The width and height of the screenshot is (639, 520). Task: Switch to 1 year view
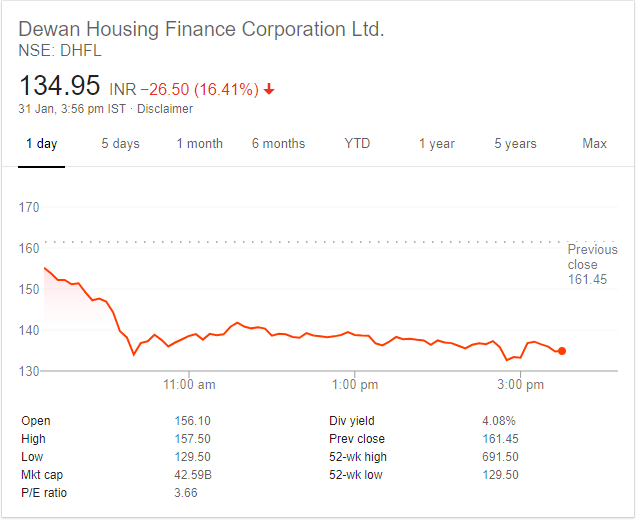[x=436, y=144]
